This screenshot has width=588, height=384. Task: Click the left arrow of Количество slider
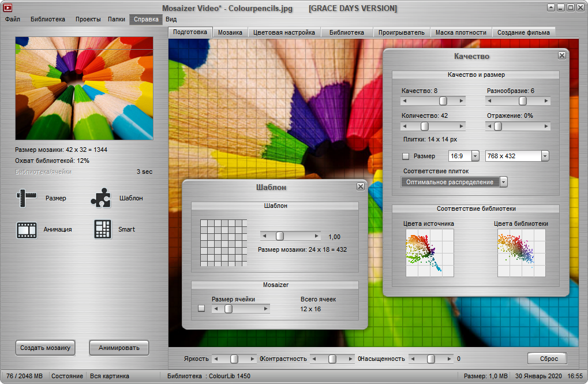(x=405, y=126)
